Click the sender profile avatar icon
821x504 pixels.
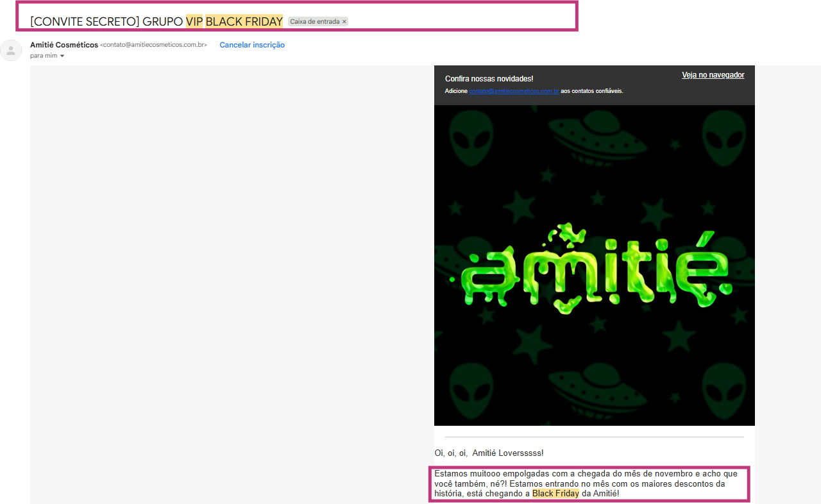[11, 50]
